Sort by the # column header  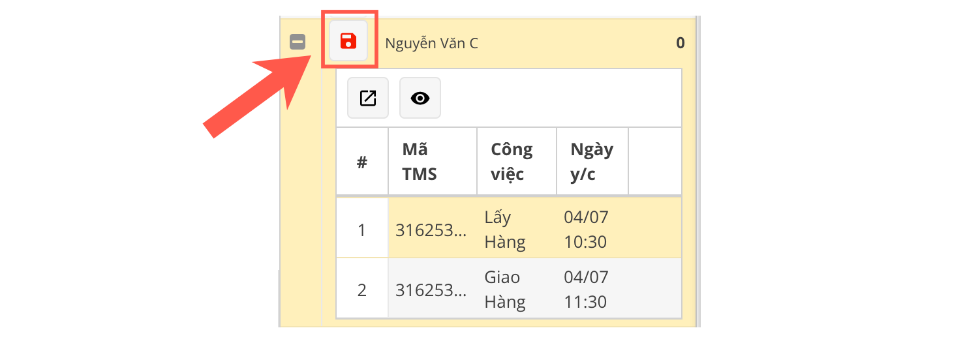pyautogui.click(x=362, y=162)
